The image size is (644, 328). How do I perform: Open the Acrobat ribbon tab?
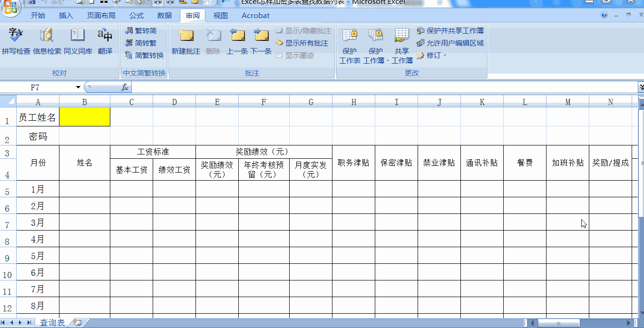click(255, 15)
